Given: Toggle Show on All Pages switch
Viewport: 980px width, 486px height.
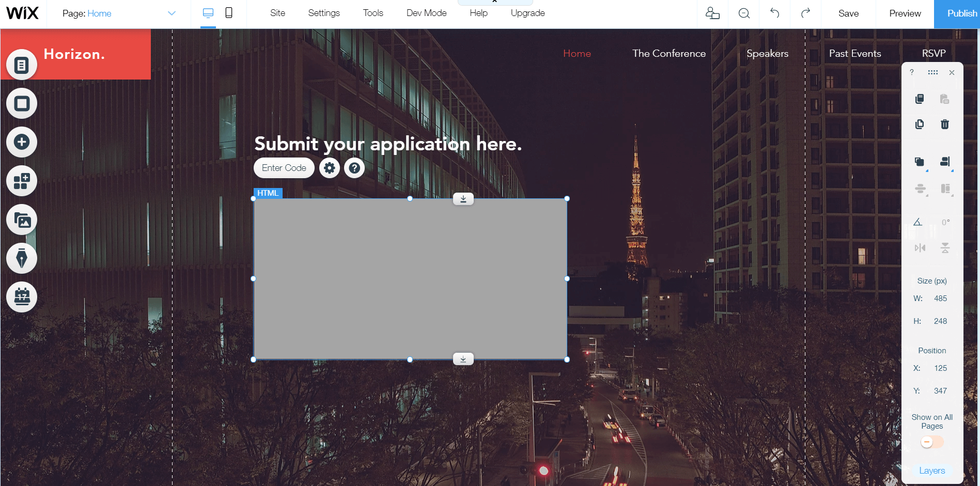Looking at the screenshot, I should coord(931,442).
